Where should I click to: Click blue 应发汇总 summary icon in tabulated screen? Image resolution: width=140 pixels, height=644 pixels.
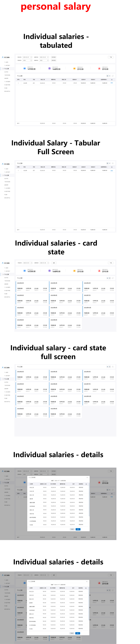pos(25,68)
